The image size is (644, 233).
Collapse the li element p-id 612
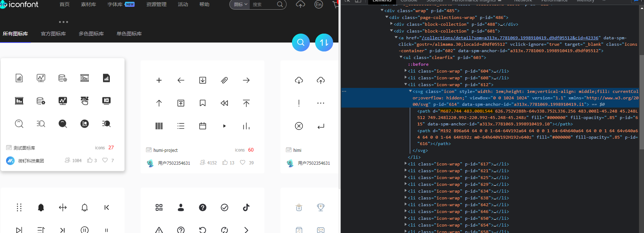pyautogui.click(x=405, y=85)
